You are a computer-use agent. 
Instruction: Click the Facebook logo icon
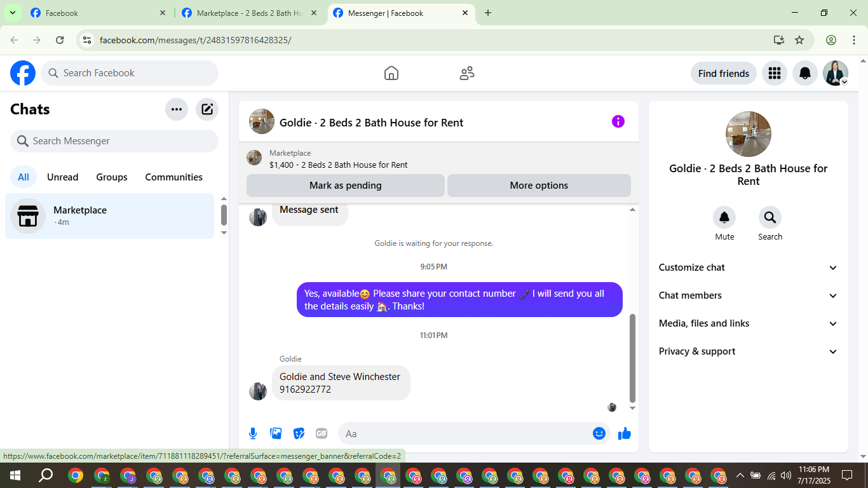pyautogui.click(x=23, y=73)
